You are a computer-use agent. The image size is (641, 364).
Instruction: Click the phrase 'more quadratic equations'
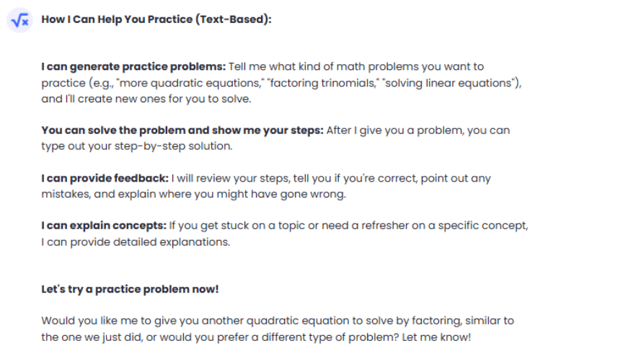pyautogui.click(x=190, y=83)
